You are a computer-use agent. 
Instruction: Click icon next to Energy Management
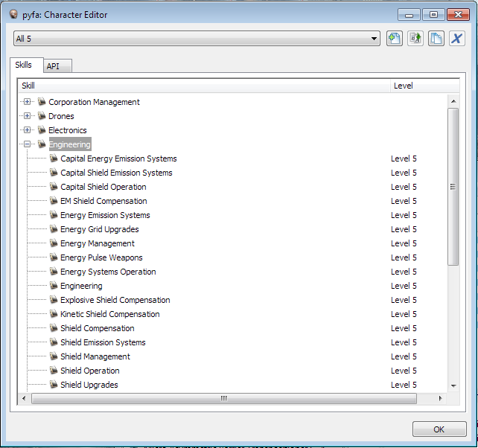pos(54,243)
